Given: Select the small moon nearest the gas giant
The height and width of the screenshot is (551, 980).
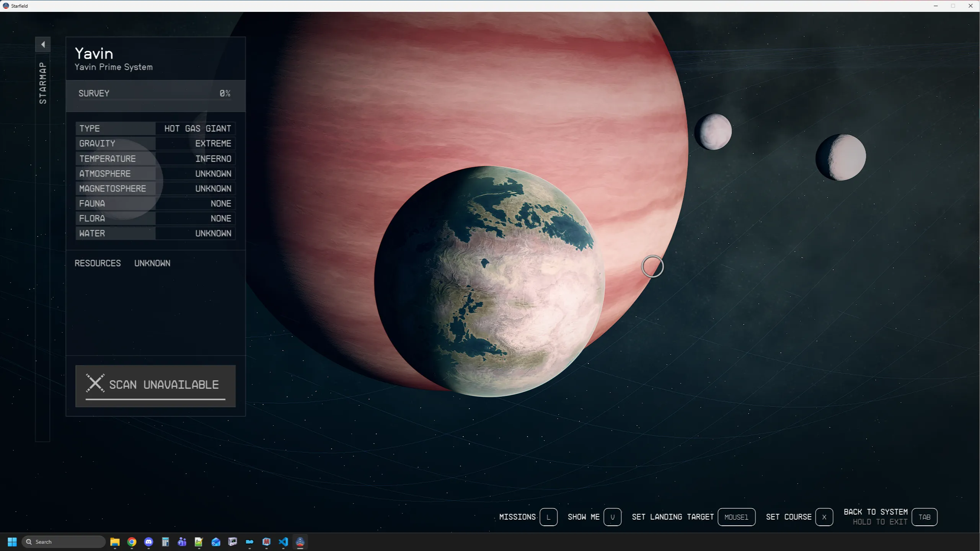Looking at the screenshot, I should pyautogui.click(x=713, y=132).
